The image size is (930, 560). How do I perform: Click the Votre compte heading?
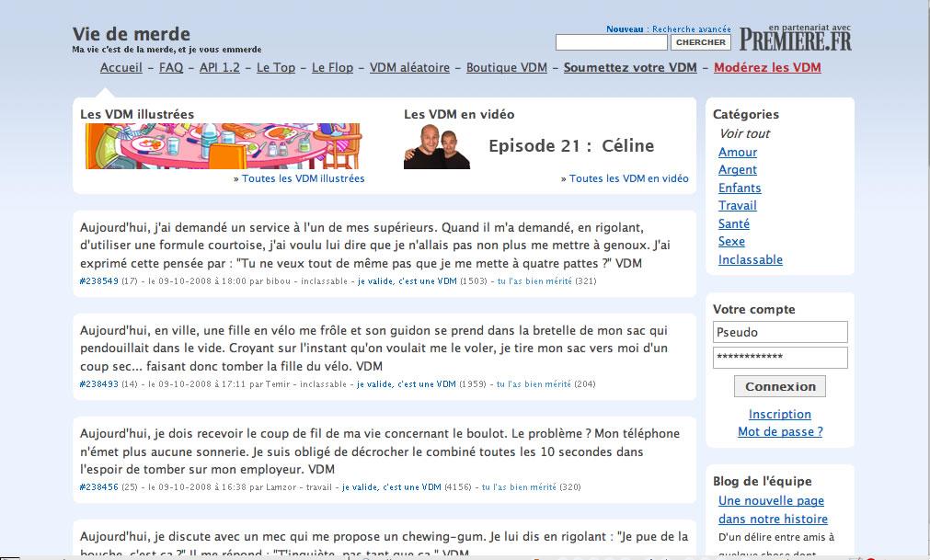coord(754,309)
